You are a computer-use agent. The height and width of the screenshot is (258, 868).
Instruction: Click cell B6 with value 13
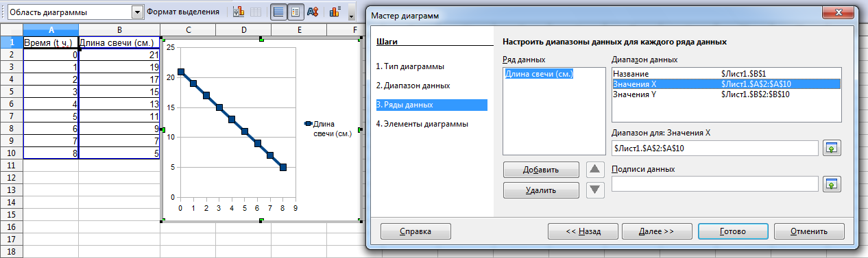click(x=119, y=103)
